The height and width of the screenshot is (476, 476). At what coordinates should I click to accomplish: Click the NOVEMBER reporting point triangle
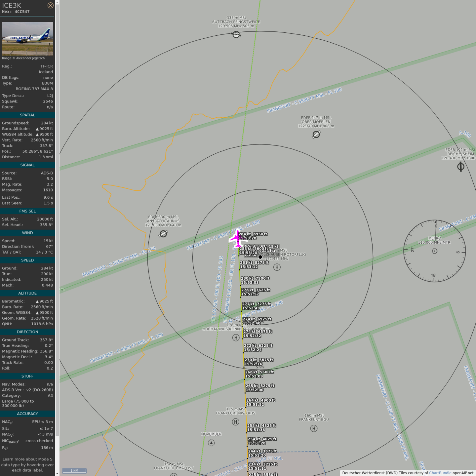(211, 443)
